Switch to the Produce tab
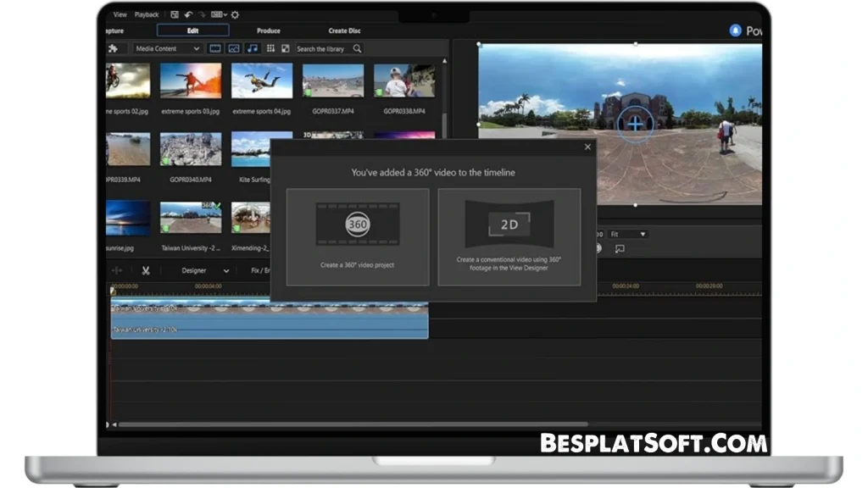Viewport: 868px width, 488px height. pyautogui.click(x=268, y=30)
